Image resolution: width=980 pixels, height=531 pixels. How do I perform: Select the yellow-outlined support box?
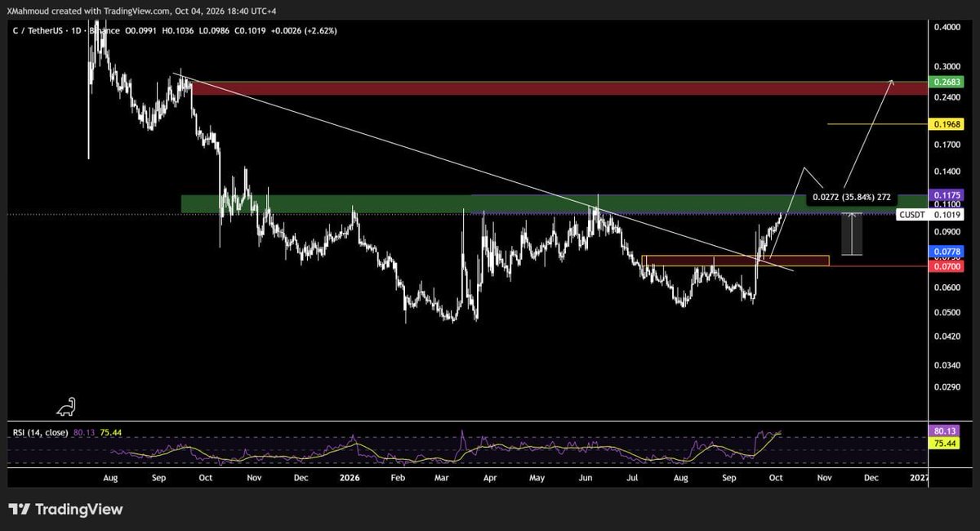(735, 261)
